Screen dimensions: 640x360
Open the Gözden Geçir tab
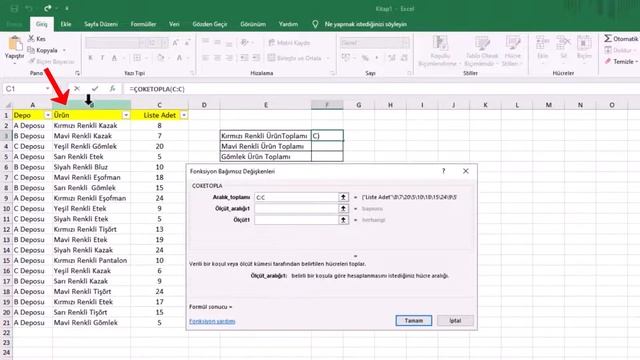tap(210, 24)
